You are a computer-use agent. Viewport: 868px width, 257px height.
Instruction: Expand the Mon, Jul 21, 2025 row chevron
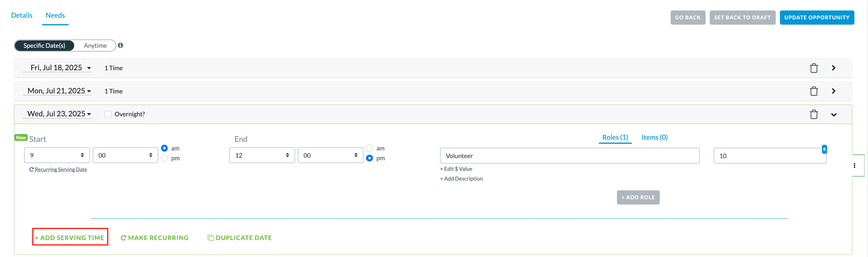coord(834,91)
